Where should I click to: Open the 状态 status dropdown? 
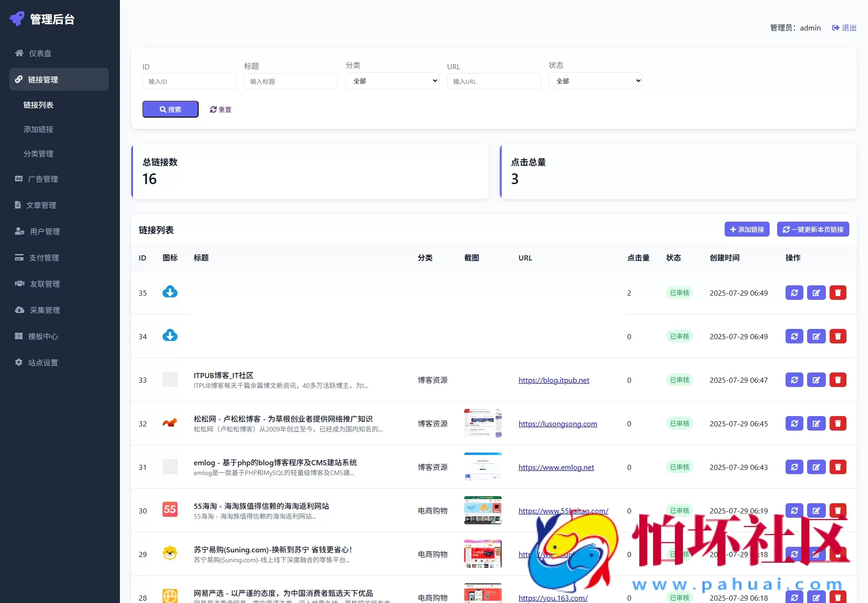click(x=594, y=81)
